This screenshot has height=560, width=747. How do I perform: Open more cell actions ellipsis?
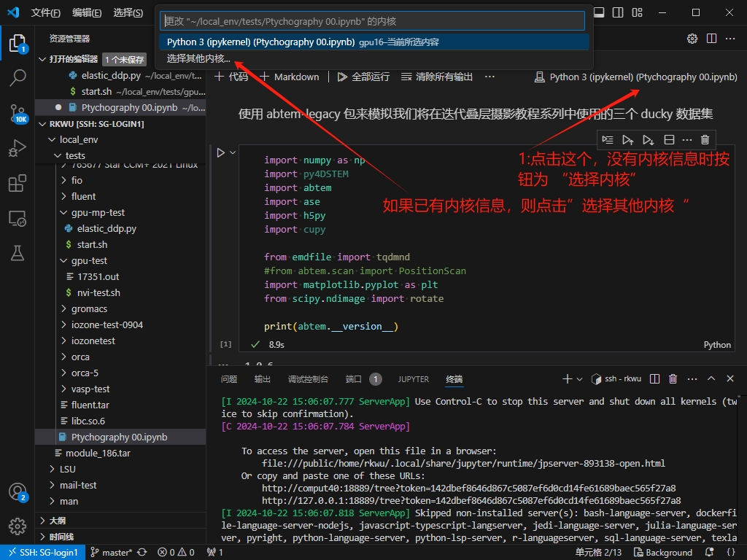click(x=687, y=139)
